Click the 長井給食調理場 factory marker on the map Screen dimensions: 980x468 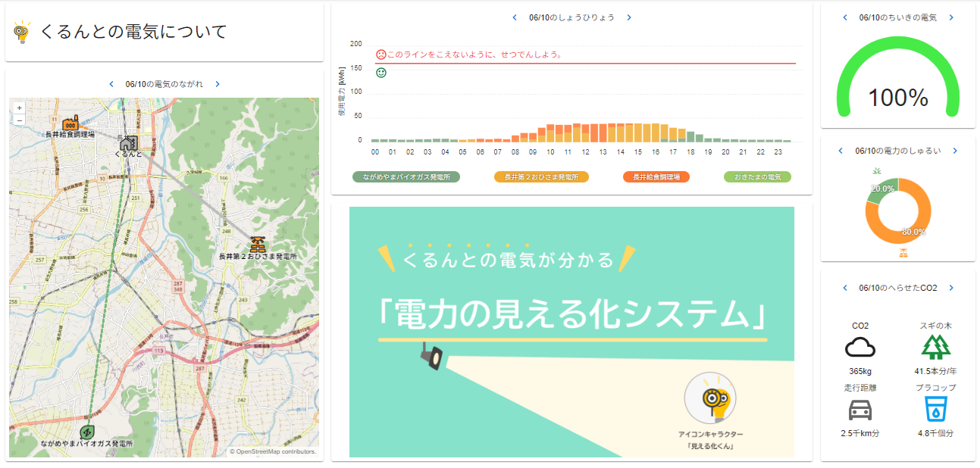70,123
